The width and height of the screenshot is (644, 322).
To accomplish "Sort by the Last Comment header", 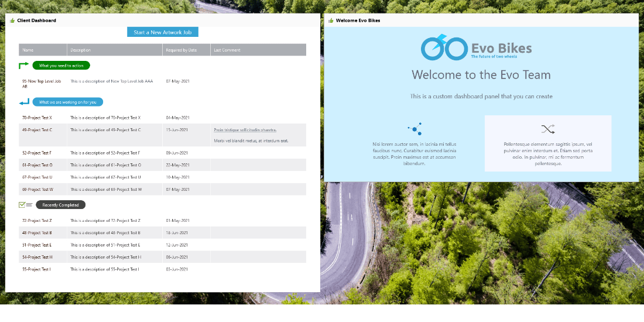I will [258, 50].
